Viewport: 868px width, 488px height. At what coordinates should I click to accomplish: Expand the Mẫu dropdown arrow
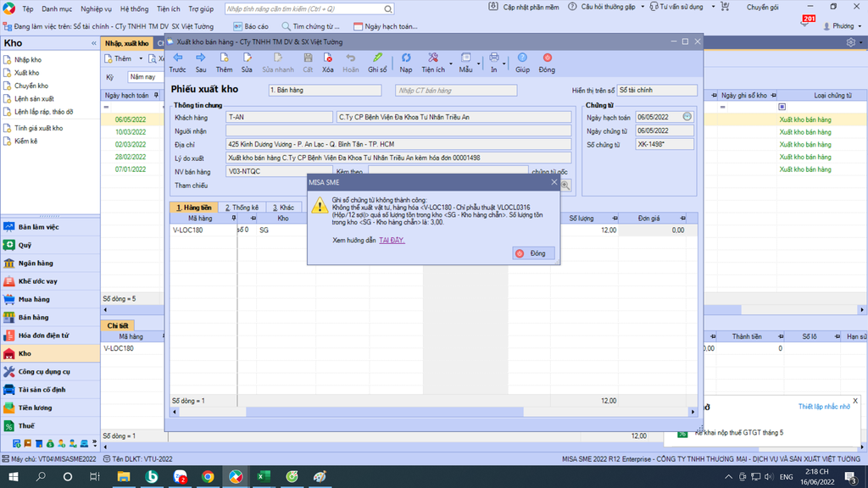click(x=479, y=64)
